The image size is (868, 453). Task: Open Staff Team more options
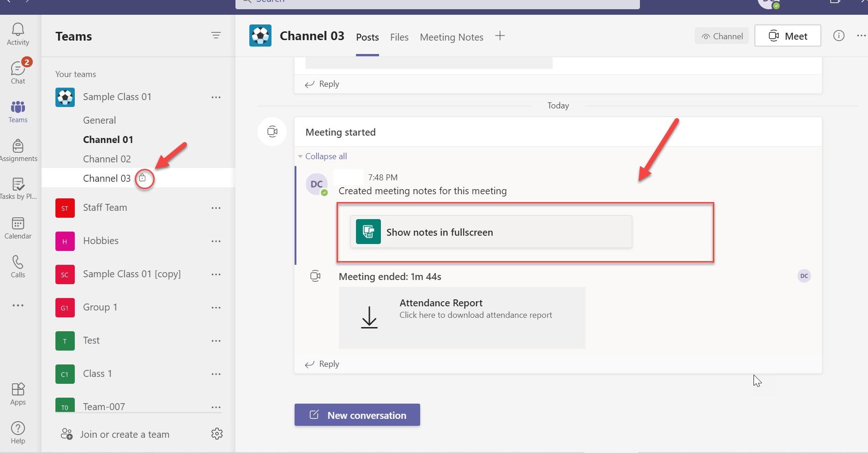pyautogui.click(x=216, y=208)
